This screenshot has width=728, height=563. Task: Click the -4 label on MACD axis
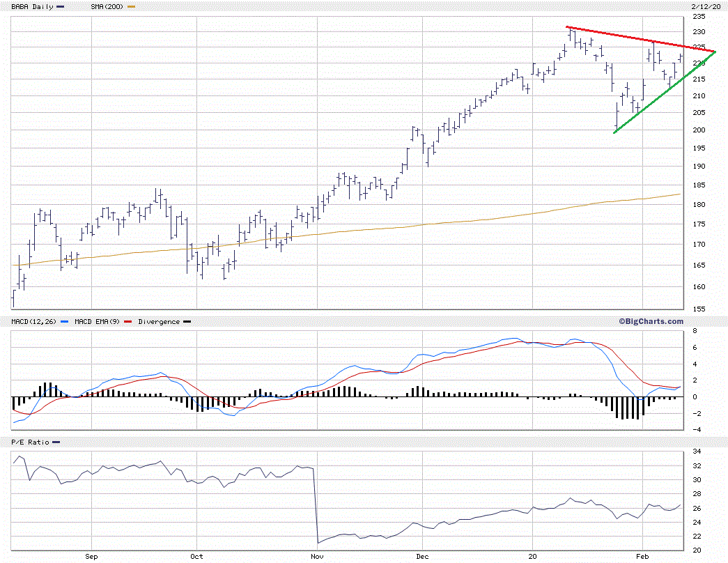click(x=697, y=430)
